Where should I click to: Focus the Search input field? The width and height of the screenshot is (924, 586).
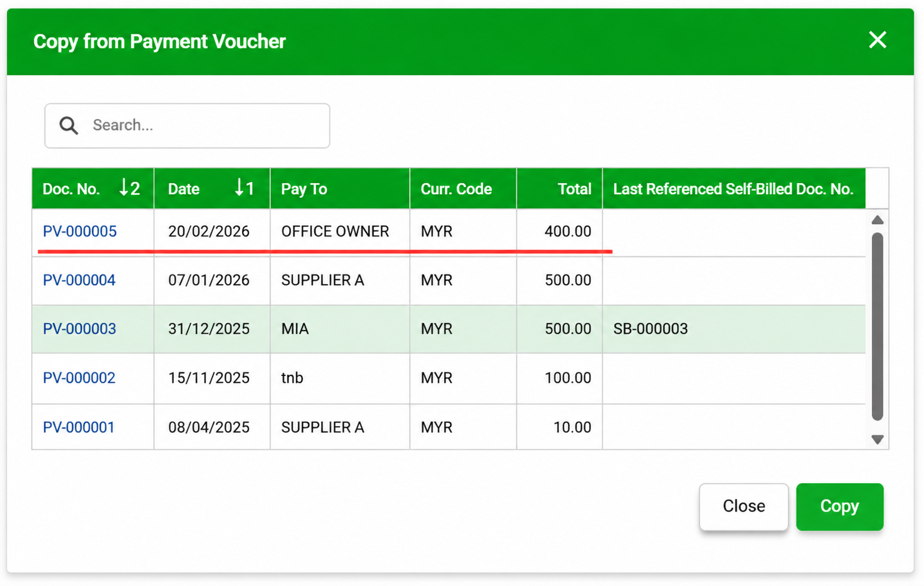point(187,126)
